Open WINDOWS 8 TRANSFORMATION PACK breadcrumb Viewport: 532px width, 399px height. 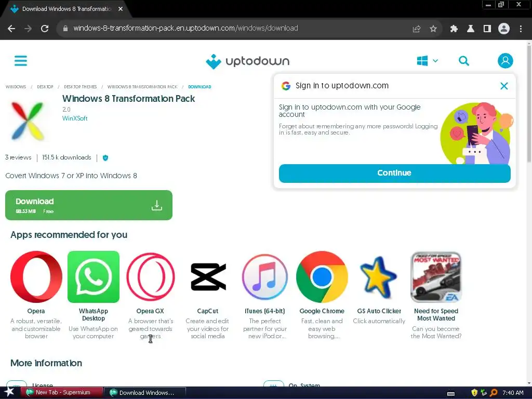[142, 87]
